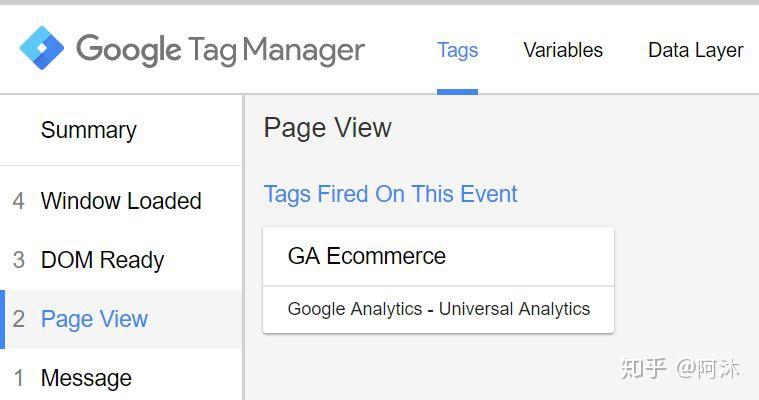Click the Google Tag Manager diamond logo

coord(42,49)
